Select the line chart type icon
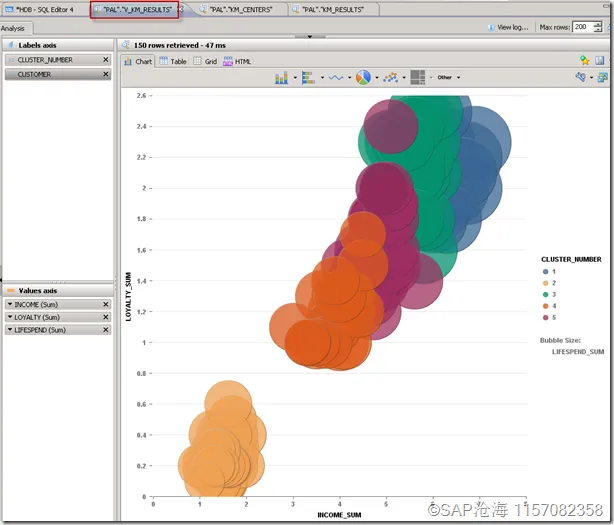Viewport: 614px width, 525px height. point(336,77)
